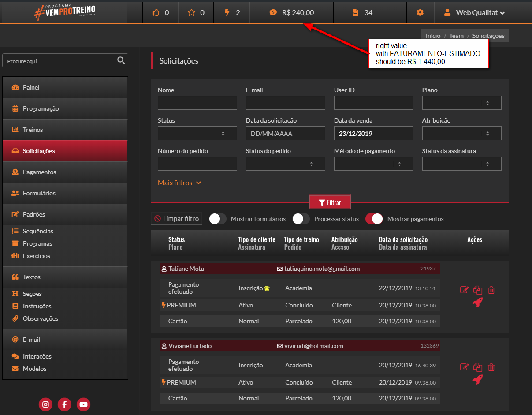This screenshot has width=532, height=415.
Task: Click the search magnifier icon
Action: point(121,61)
